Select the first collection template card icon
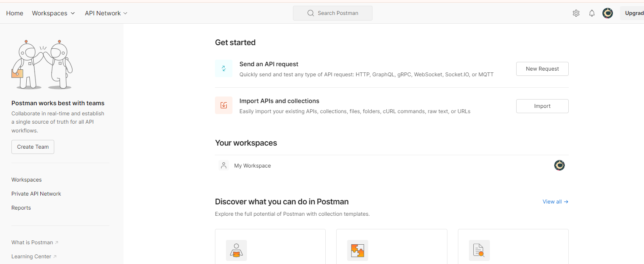644x264 pixels. [236, 250]
